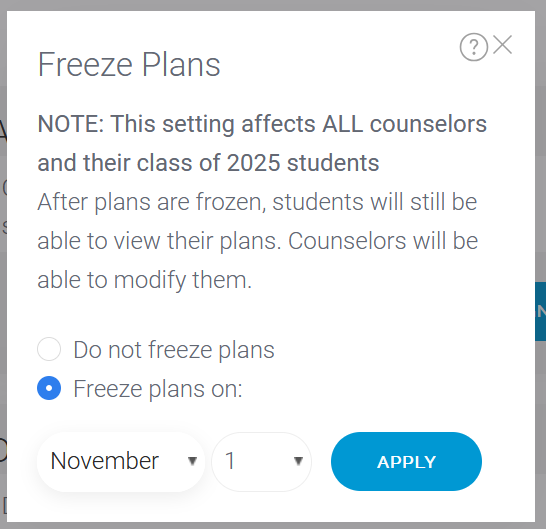Click the word November in month field
Viewport: 546px width, 529px height.
point(105,461)
